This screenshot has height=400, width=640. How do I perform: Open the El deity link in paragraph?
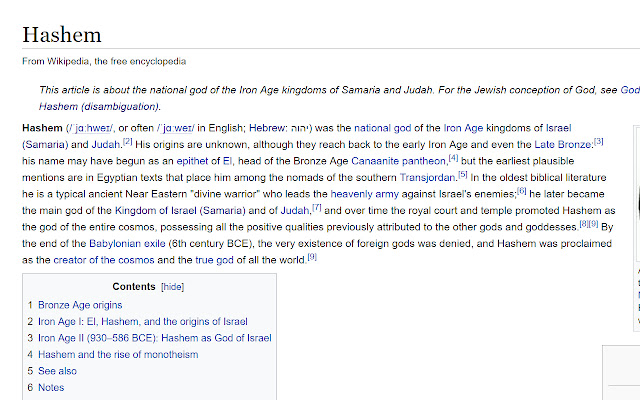(227, 161)
